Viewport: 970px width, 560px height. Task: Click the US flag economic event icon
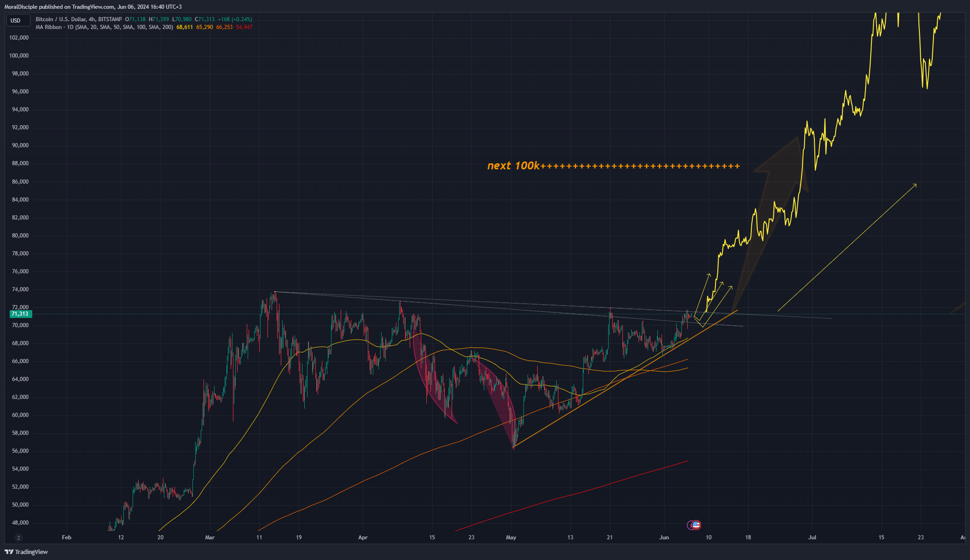tap(696, 525)
